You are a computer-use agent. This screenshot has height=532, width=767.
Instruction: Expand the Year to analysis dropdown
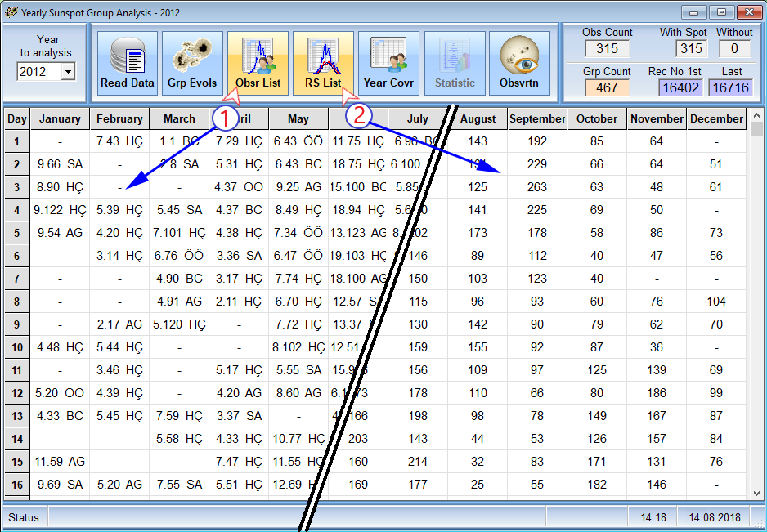[68, 72]
